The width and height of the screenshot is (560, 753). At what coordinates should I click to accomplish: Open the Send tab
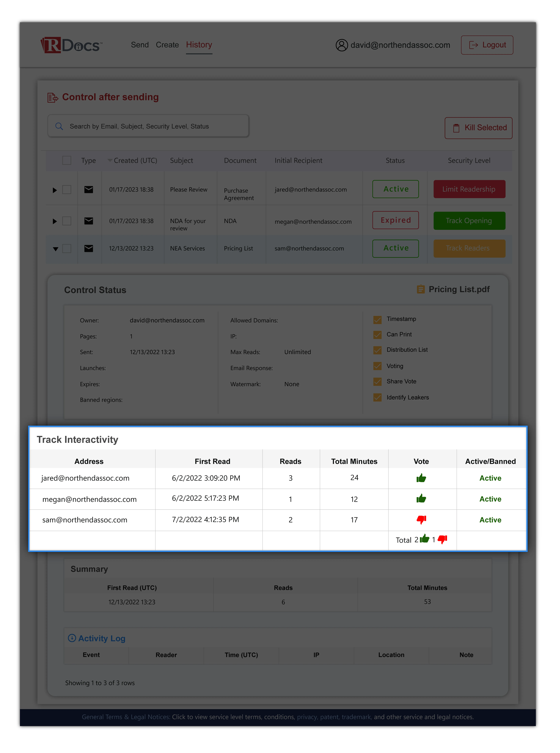pos(140,45)
